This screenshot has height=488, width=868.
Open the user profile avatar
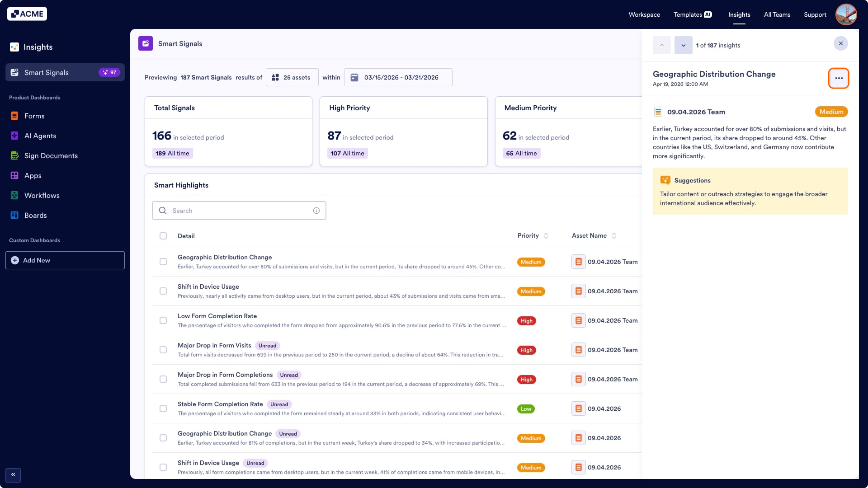pos(846,14)
